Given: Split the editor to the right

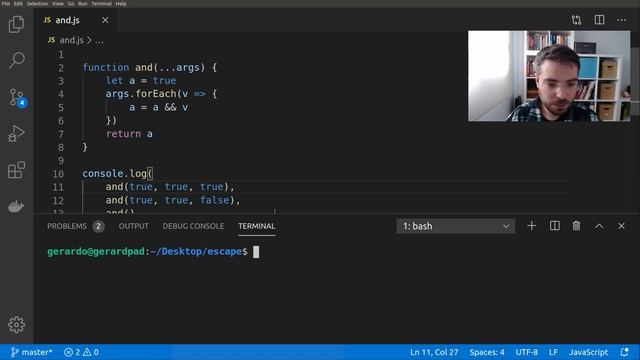Looking at the screenshot, I should click(599, 20).
